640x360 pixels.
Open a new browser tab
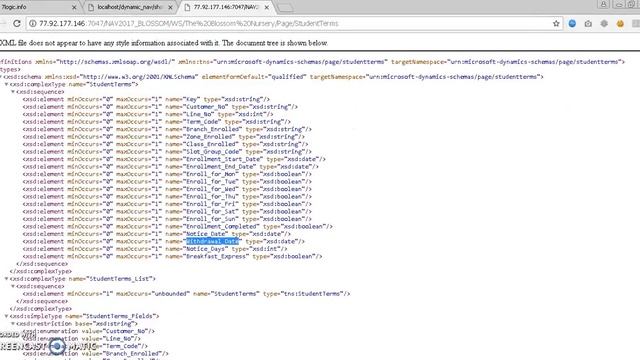click(x=285, y=8)
